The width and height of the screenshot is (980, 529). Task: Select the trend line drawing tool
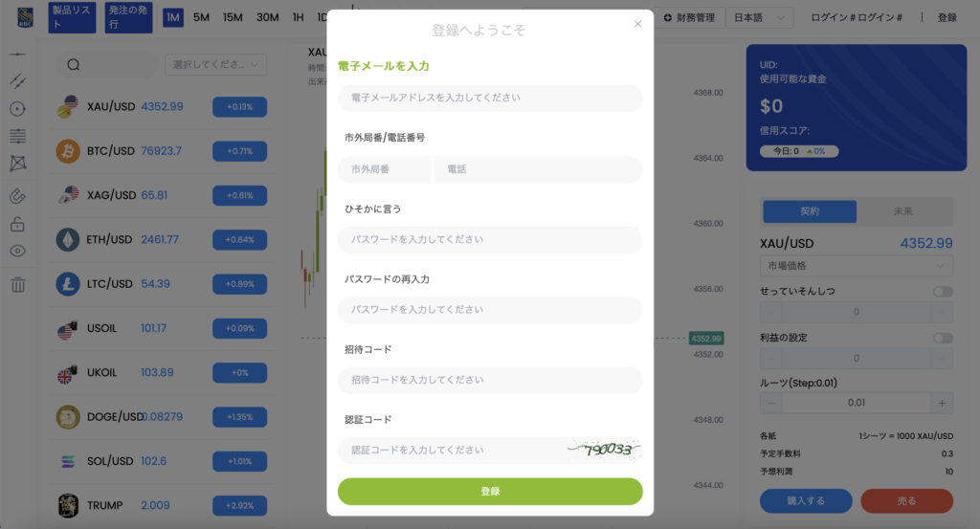[x=17, y=81]
